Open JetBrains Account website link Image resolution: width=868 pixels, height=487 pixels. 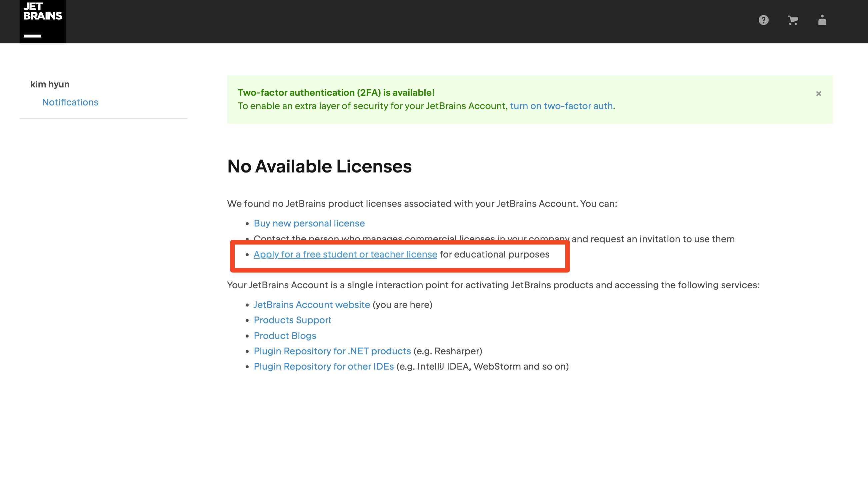312,305
